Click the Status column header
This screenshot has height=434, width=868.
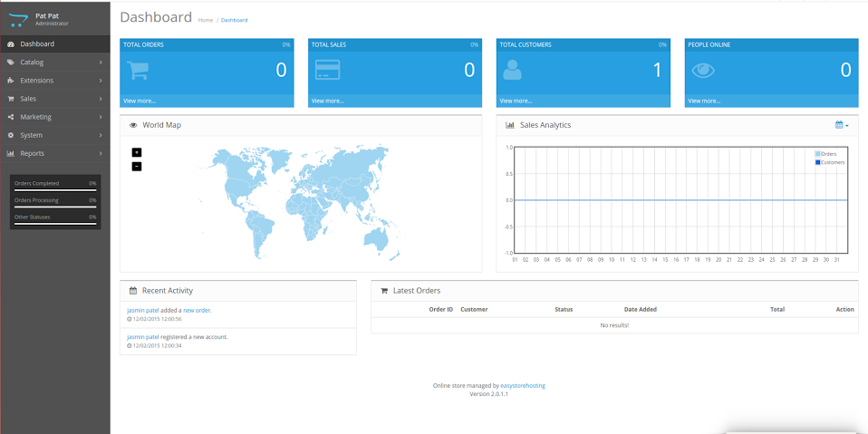(564, 310)
